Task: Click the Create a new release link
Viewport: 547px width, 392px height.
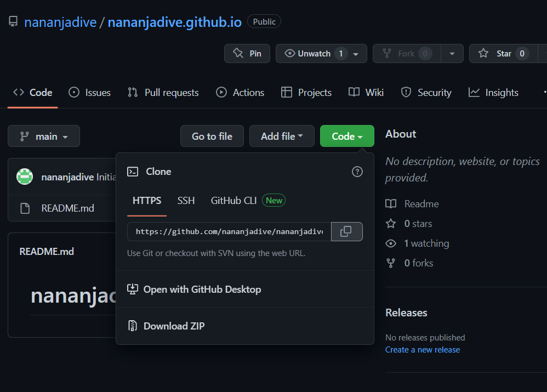Action: click(x=422, y=349)
